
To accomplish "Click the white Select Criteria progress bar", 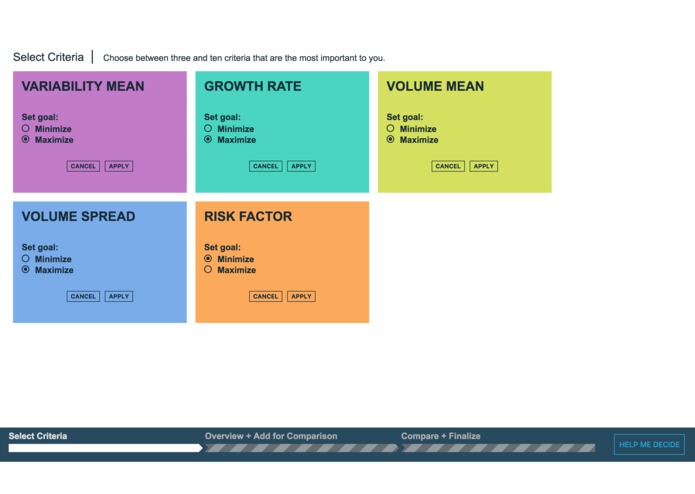I will pyautogui.click(x=105, y=448).
